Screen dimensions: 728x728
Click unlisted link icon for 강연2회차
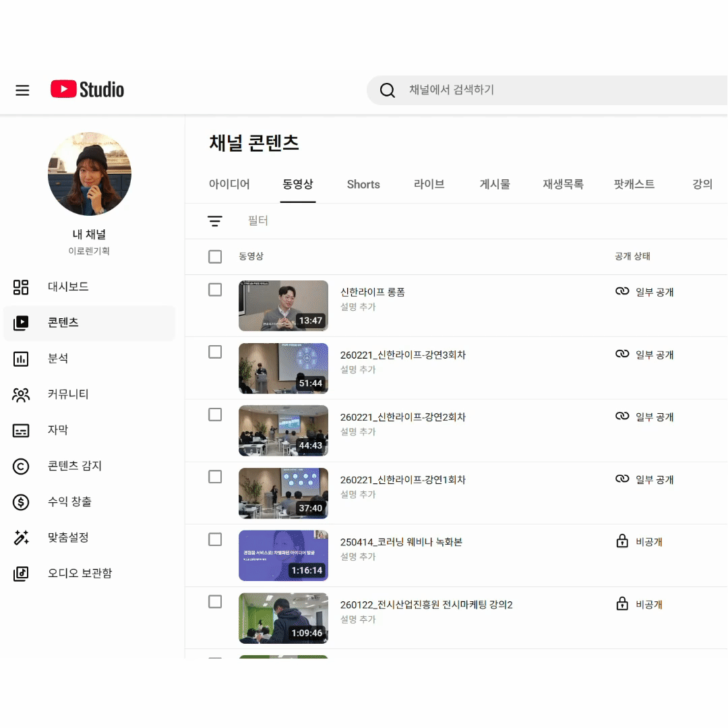click(x=622, y=416)
